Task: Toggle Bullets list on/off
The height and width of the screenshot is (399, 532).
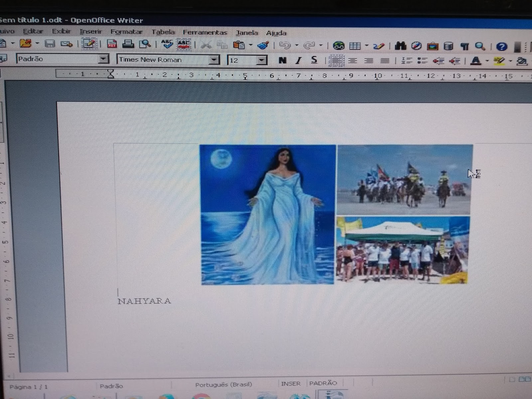Action: (422, 61)
